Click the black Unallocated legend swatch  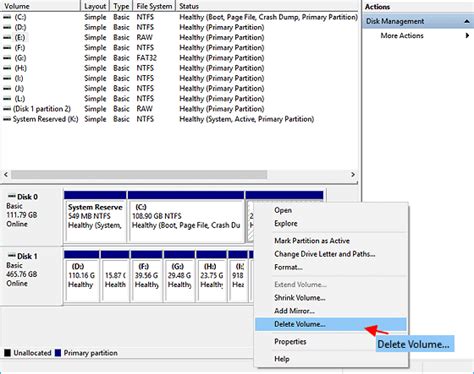click(x=7, y=353)
